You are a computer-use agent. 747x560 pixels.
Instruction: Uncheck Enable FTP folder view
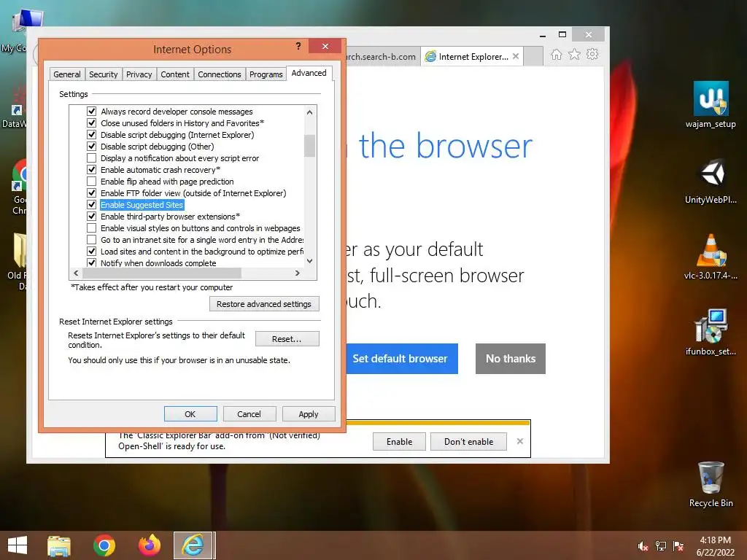point(91,192)
